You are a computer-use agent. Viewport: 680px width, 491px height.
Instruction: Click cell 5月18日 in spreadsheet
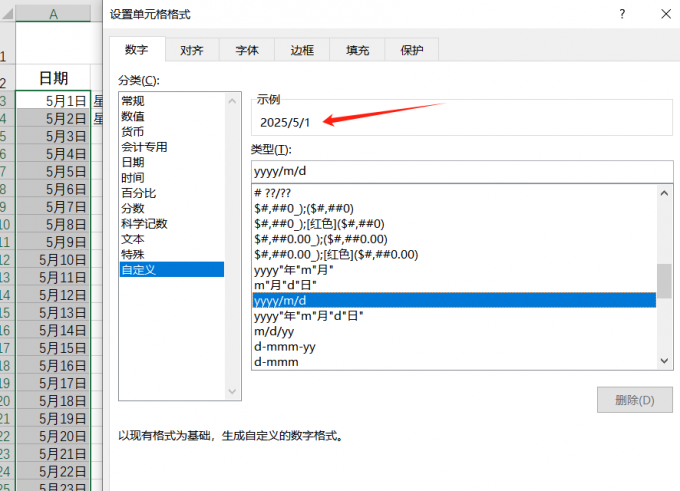click(x=53, y=401)
